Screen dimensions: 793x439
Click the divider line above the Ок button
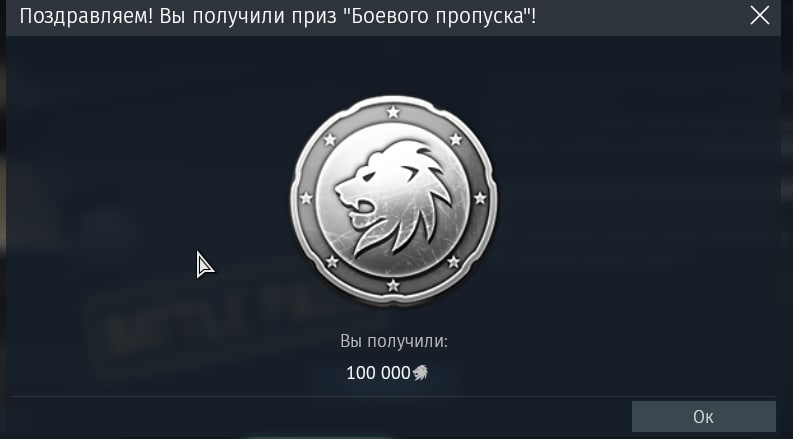click(393, 397)
